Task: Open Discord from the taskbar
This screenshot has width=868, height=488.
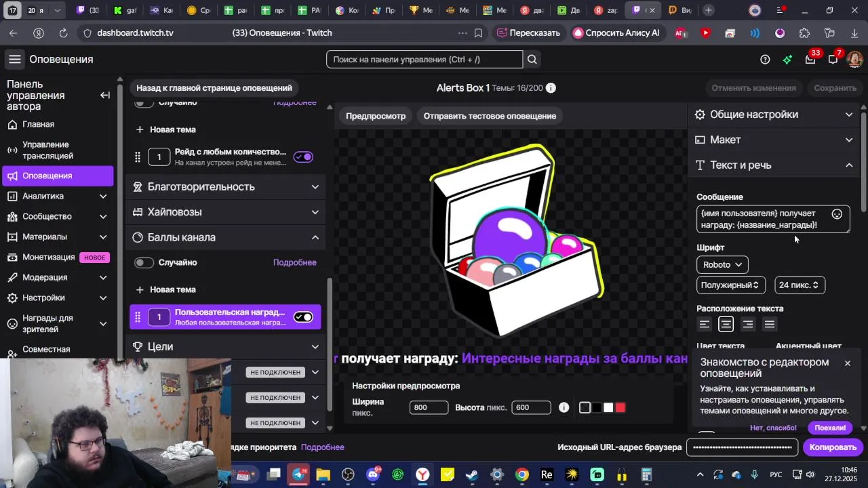Action: 373,474
